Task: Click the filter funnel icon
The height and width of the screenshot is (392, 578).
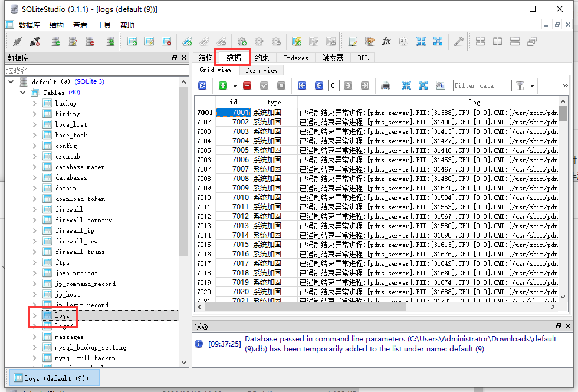Action: 520,86
